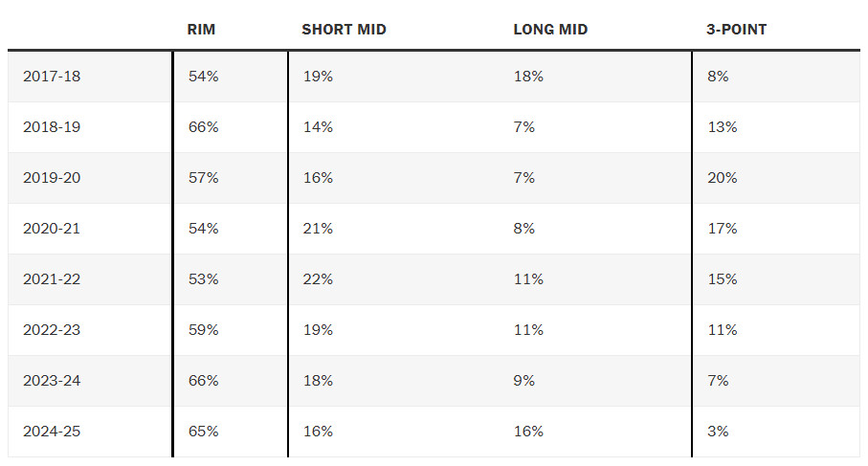This screenshot has height=466, width=868.
Task: Select the 2017-18 season row label
Action: [52, 77]
